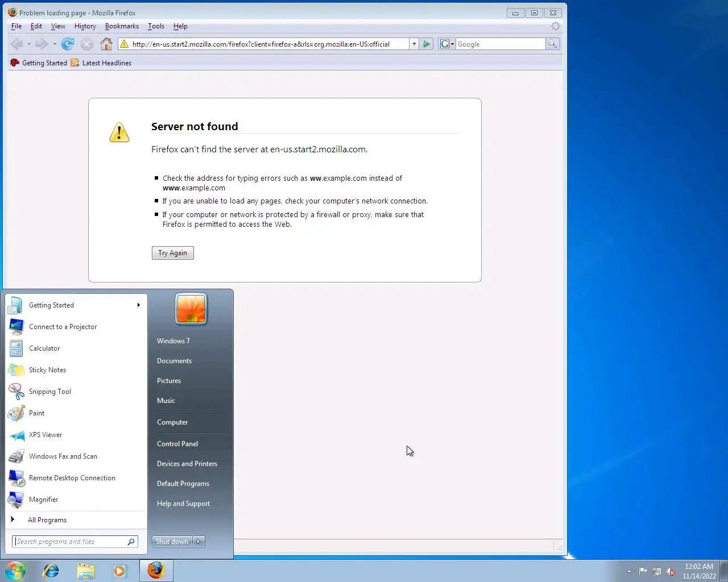
Task: Expand Getting Started submenu arrow
Action: click(138, 305)
